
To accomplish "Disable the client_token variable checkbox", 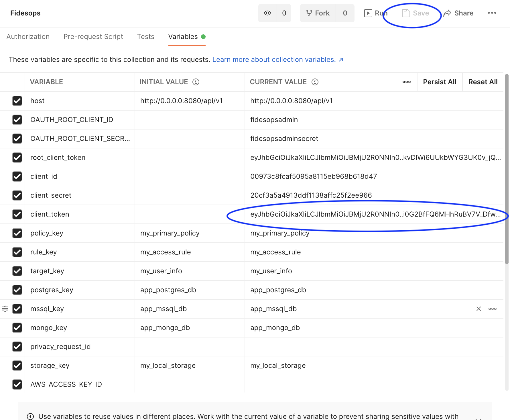I will 17,214.
